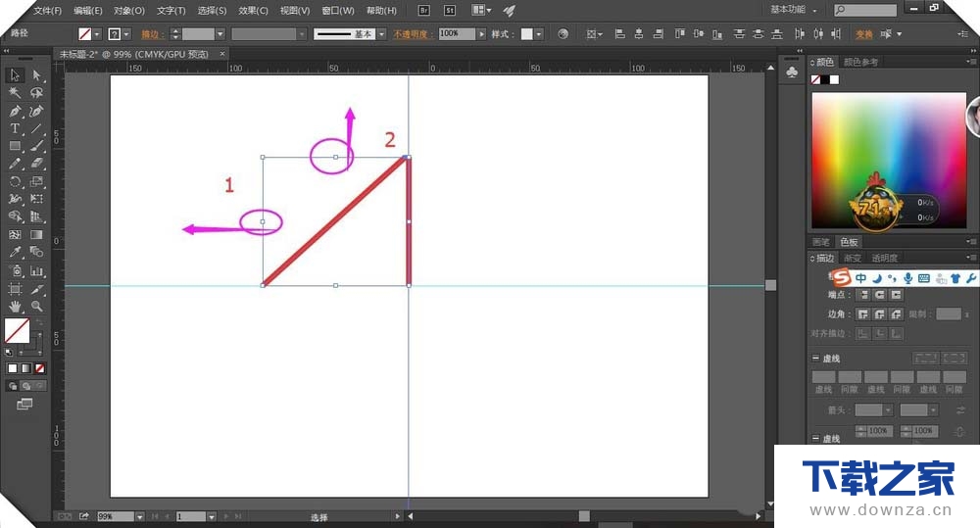Select the Rectangle tool
This screenshot has width=980, height=528.
click(x=15, y=146)
